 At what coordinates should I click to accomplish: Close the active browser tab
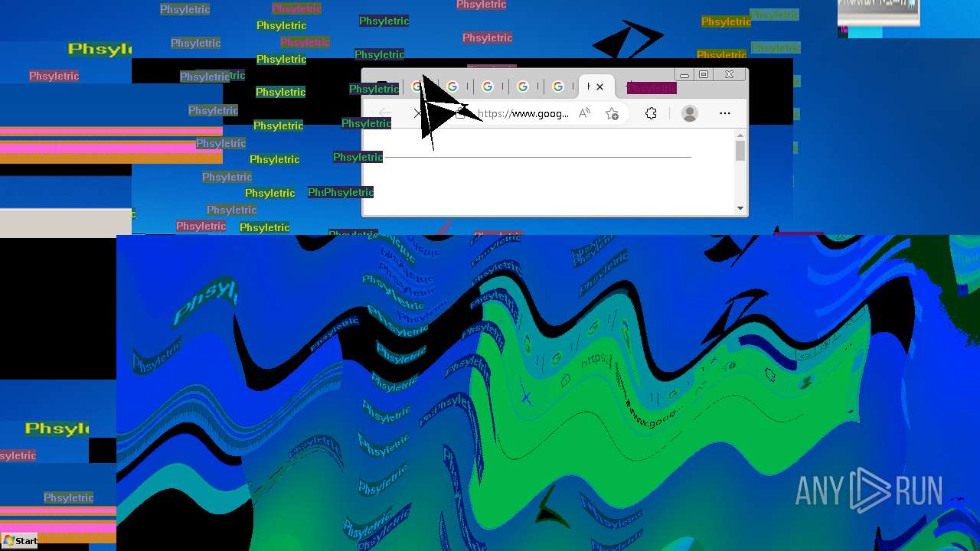click(599, 86)
